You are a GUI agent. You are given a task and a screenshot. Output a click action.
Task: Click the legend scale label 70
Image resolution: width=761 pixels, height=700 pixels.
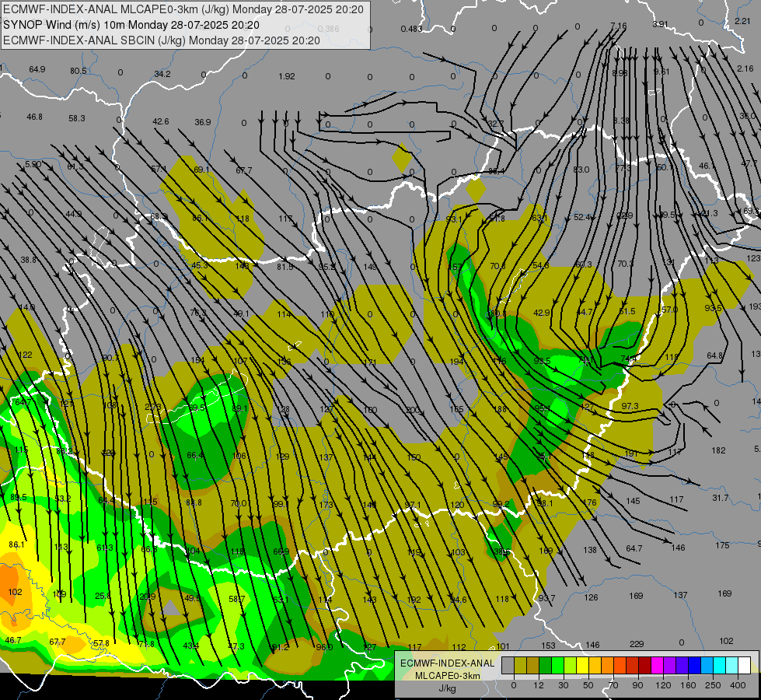(x=613, y=685)
